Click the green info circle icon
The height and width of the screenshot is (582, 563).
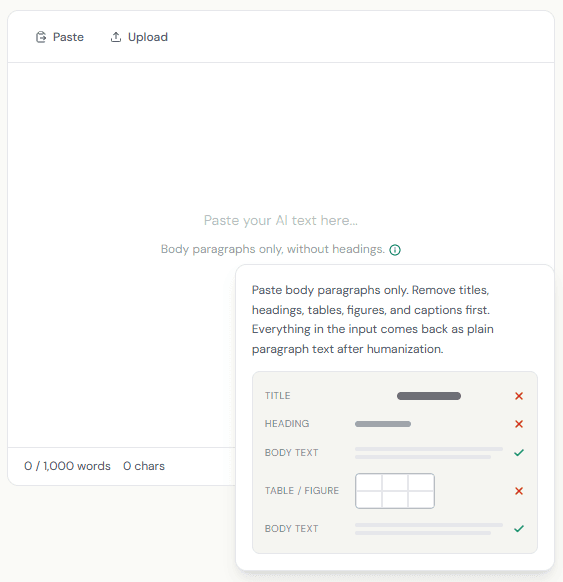[395, 250]
